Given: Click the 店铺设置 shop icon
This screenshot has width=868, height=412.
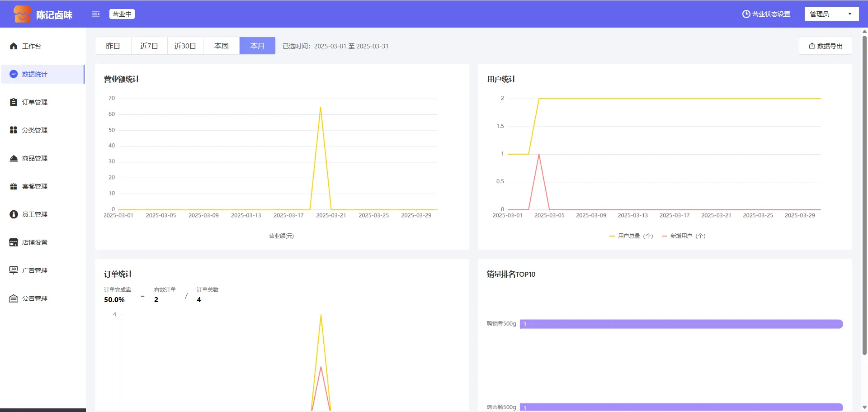Looking at the screenshot, I should point(14,242).
